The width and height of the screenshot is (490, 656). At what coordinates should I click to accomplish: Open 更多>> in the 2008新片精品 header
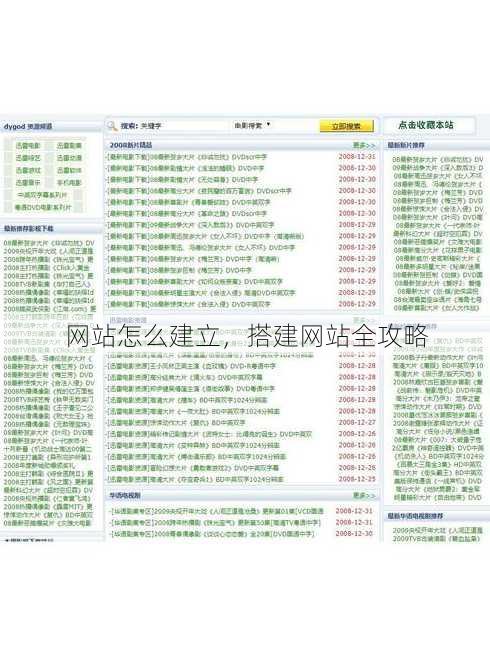(x=364, y=145)
